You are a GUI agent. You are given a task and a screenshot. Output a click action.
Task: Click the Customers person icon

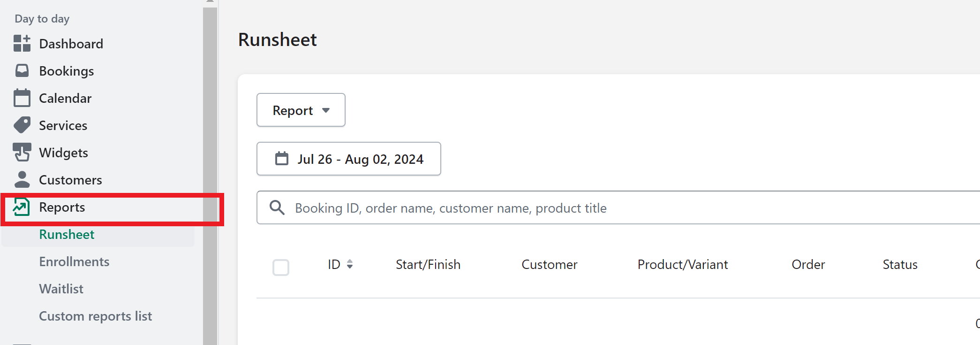tap(22, 179)
